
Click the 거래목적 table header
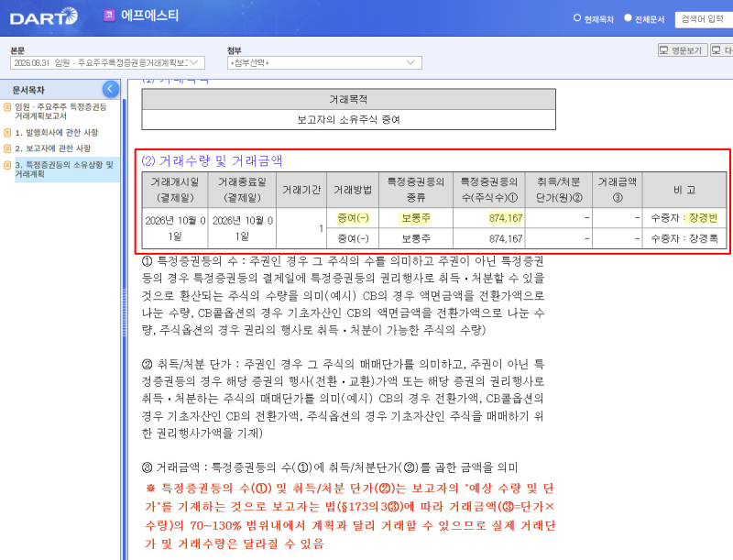[x=348, y=99]
